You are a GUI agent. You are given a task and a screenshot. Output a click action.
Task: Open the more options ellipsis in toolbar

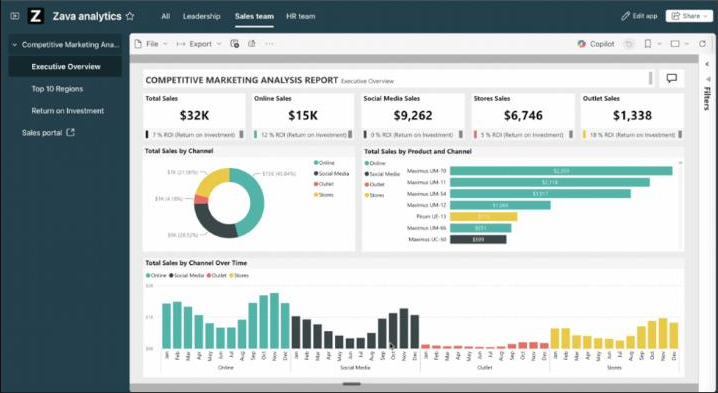[269, 44]
